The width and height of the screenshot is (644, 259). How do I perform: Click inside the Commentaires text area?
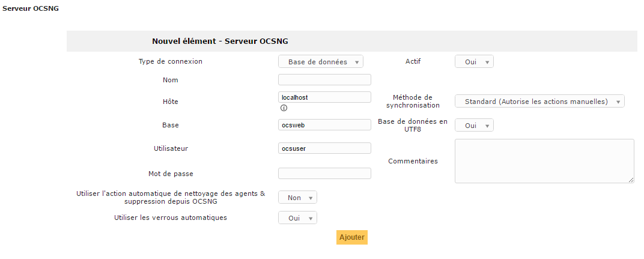(544, 160)
